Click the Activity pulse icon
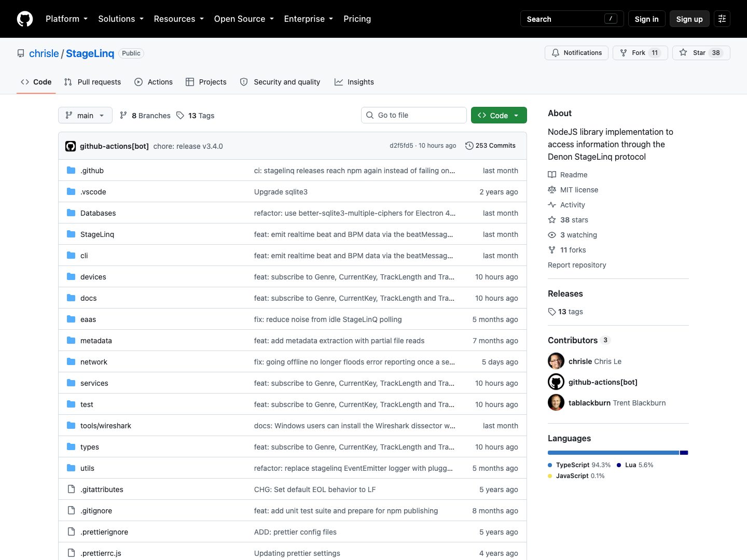The width and height of the screenshot is (747, 560). click(552, 205)
